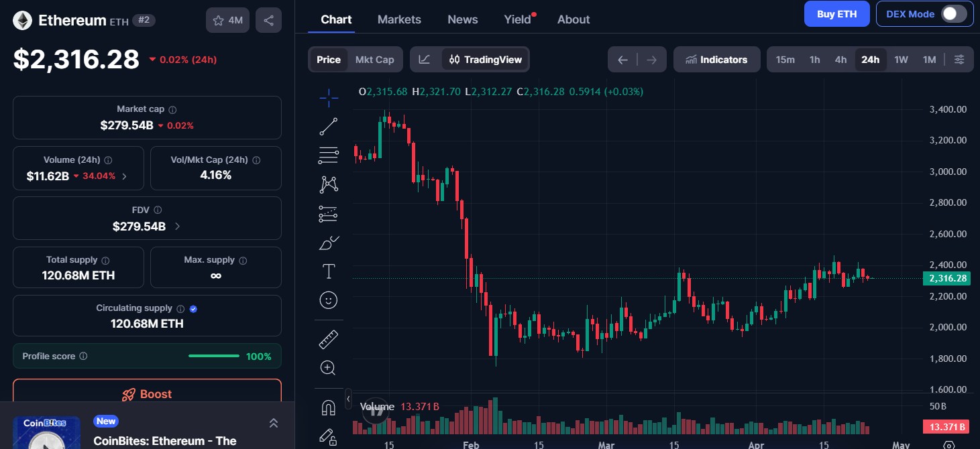Switch to the Markets tab

[x=399, y=19]
